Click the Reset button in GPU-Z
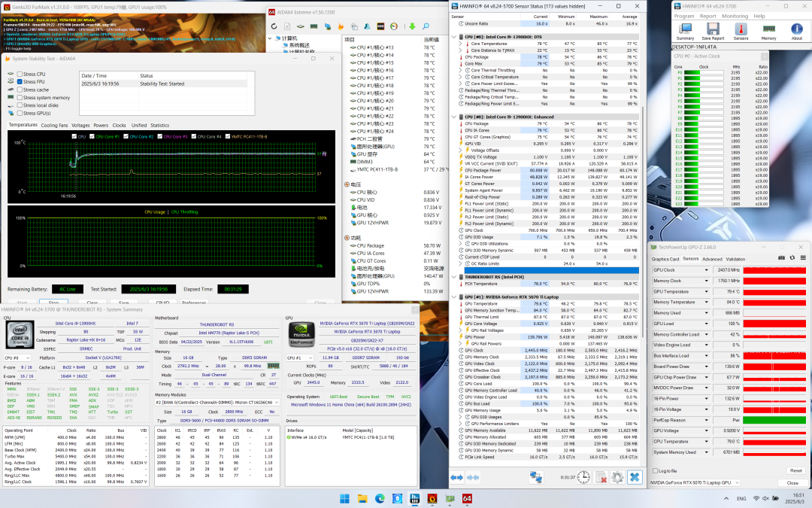This screenshot has width=812, height=508. [x=796, y=470]
